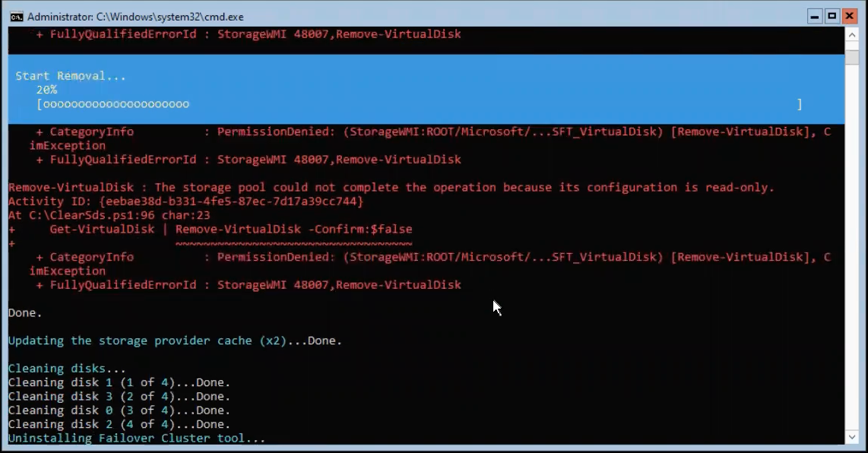Image resolution: width=868 pixels, height=453 pixels.
Task: Maximize the cmd.exe window
Action: point(832,17)
